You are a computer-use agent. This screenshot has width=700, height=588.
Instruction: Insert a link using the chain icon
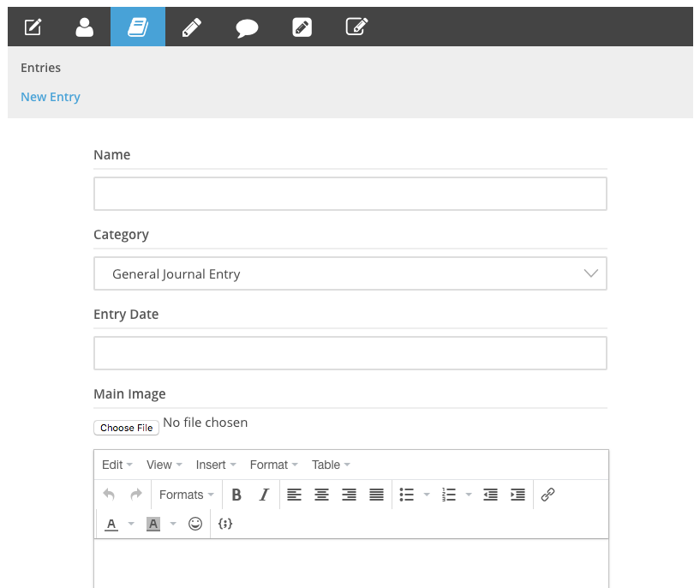point(547,495)
